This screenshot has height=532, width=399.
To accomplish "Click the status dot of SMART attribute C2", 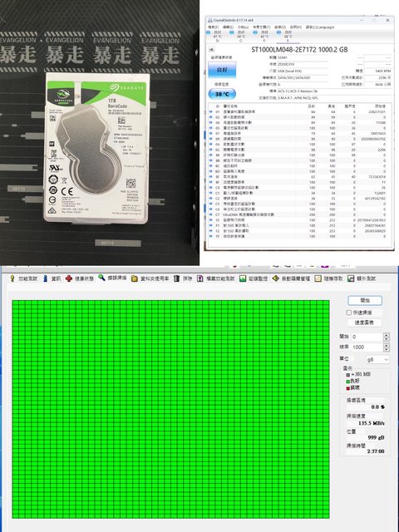I will click(x=210, y=199).
